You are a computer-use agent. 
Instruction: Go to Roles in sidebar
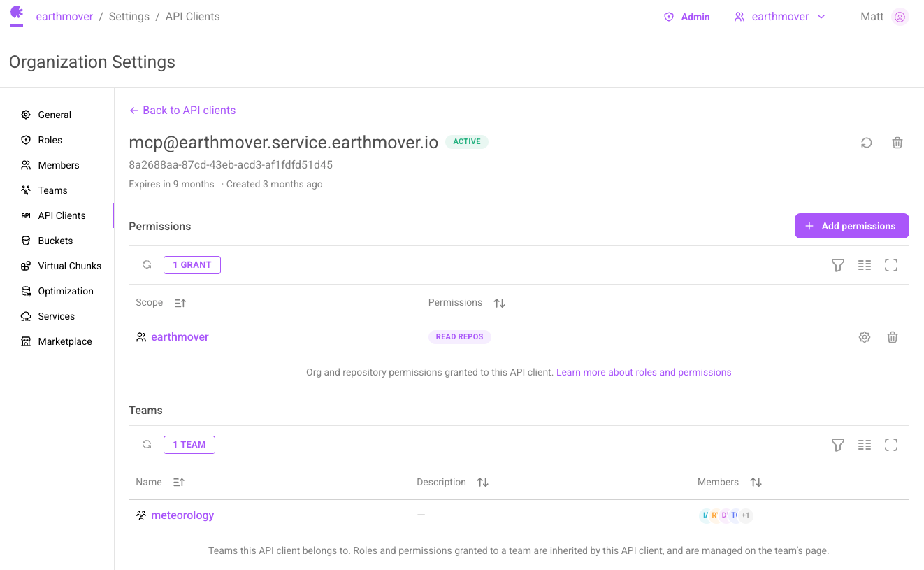pos(50,140)
